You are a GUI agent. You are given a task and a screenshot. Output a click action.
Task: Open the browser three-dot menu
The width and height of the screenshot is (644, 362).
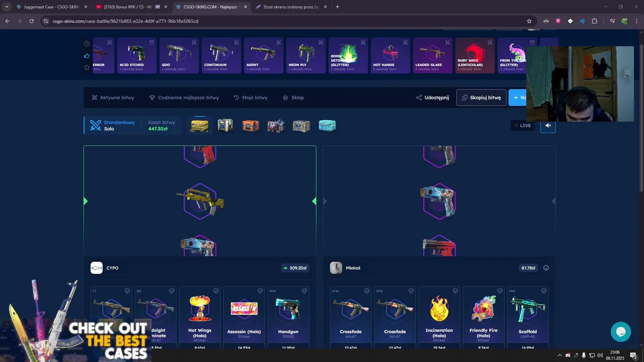(x=637, y=21)
